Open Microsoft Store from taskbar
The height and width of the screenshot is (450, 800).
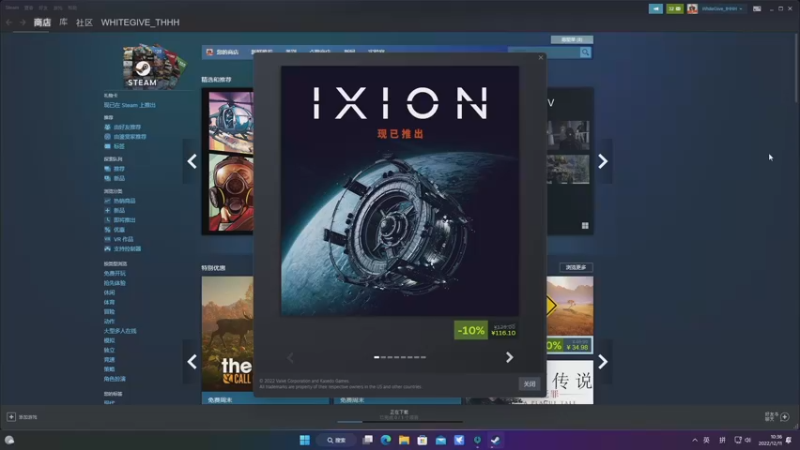pos(422,440)
